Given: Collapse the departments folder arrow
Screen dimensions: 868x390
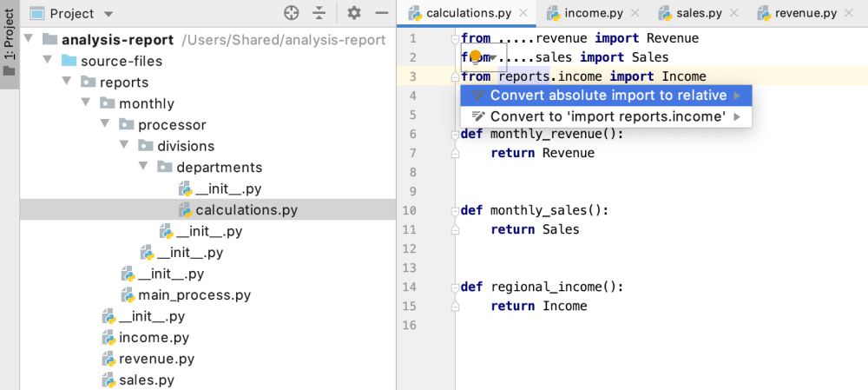Looking at the screenshot, I should (143, 166).
